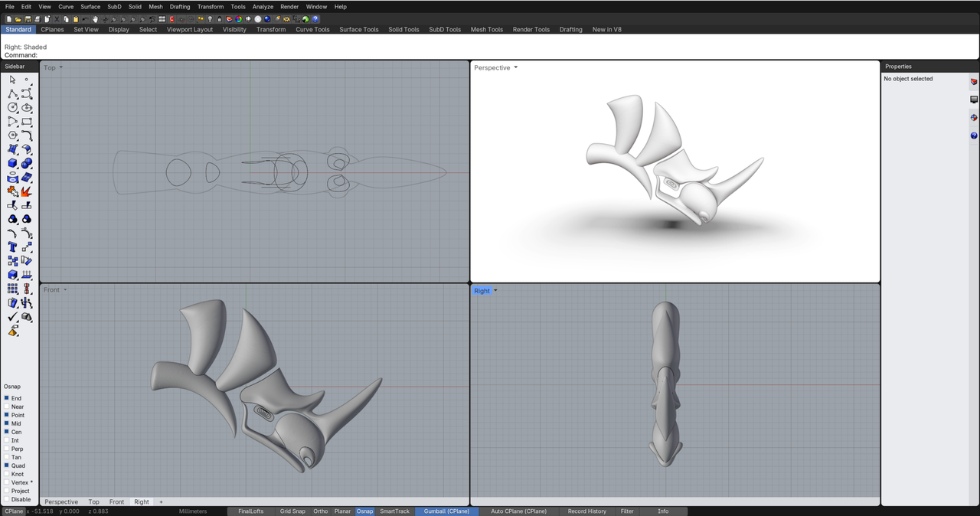Image resolution: width=980 pixels, height=516 pixels.
Task: Open the Surface menu
Action: 90,6
